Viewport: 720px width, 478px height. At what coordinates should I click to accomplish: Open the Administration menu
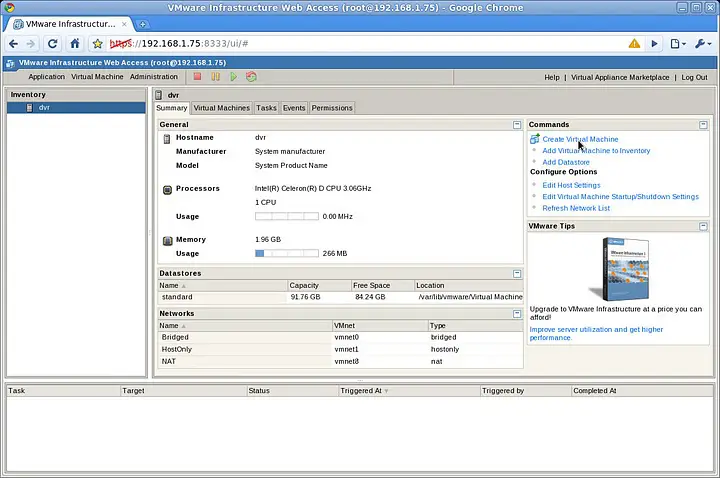(x=154, y=77)
